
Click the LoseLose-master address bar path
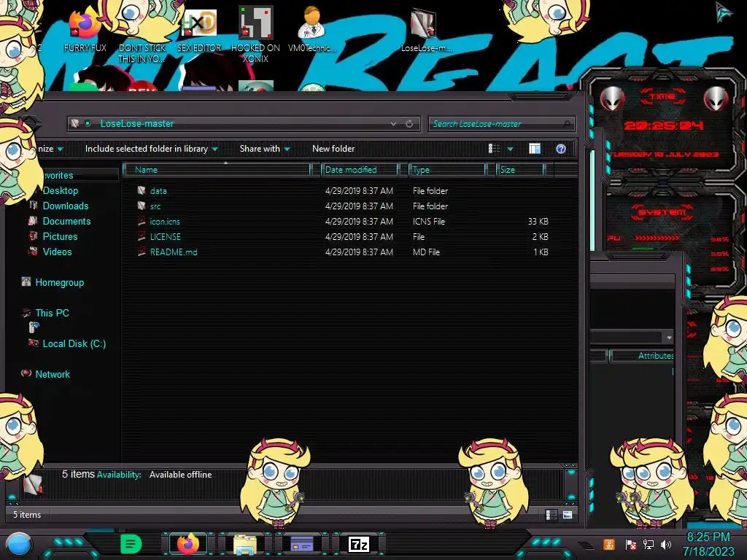(136, 124)
